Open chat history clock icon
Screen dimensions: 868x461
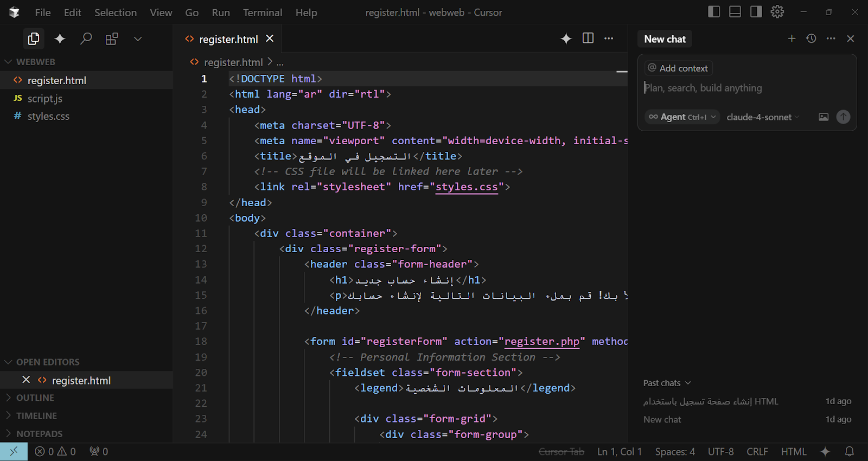(x=811, y=39)
